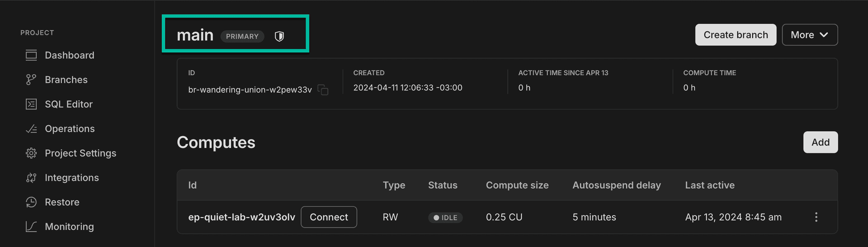The width and height of the screenshot is (868, 247).
Task: Click the SQL Editor icon
Action: (31, 104)
